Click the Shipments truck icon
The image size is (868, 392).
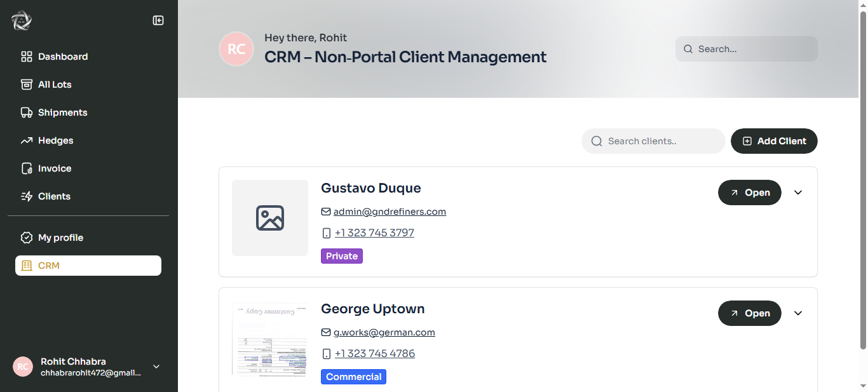pos(27,112)
